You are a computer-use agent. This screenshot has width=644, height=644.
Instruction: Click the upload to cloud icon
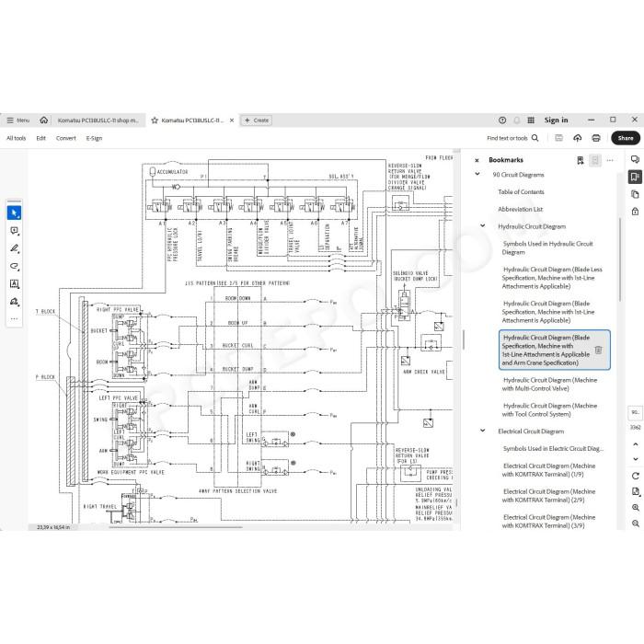tap(578, 138)
